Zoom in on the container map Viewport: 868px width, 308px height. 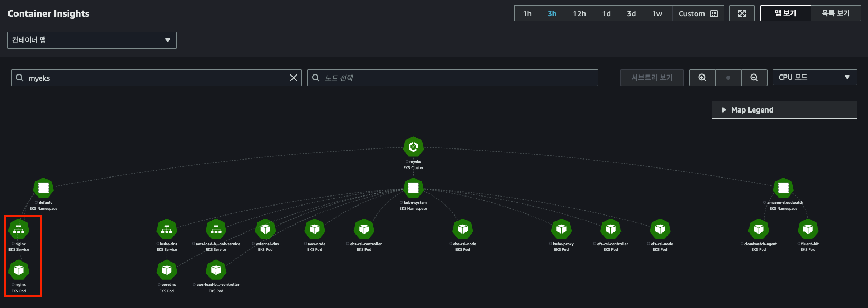702,78
